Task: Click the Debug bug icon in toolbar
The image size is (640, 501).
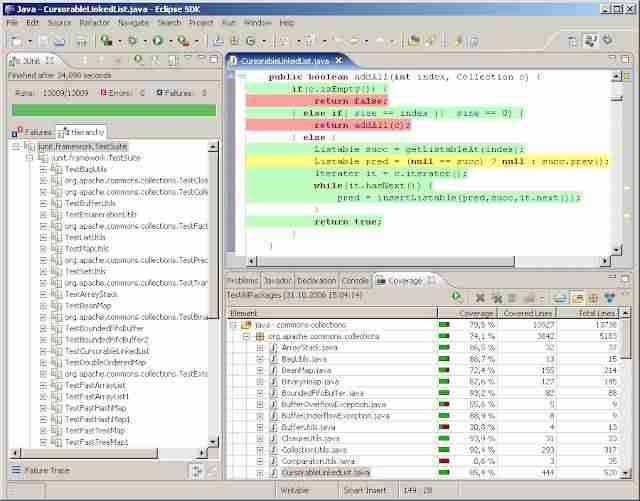Action: (132, 41)
